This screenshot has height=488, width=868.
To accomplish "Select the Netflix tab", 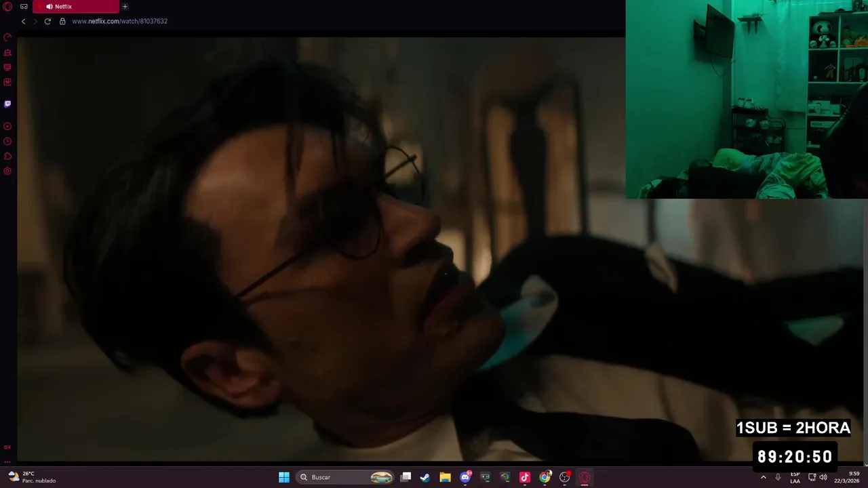I will pyautogui.click(x=76, y=7).
